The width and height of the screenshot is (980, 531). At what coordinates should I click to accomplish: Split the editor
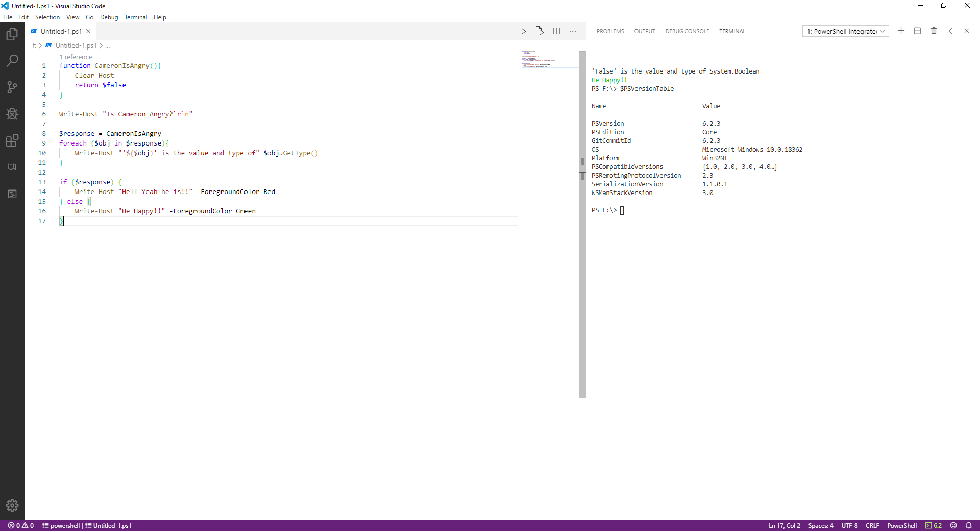point(557,31)
